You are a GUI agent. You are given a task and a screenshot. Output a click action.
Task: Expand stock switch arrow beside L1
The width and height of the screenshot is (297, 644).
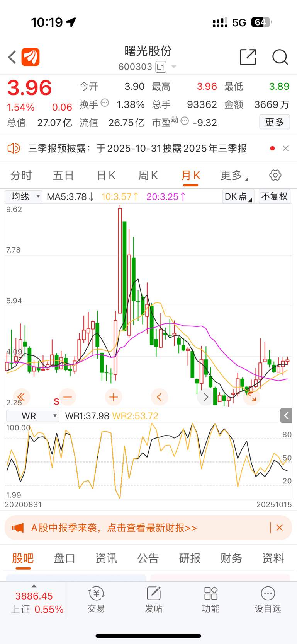pos(174,67)
